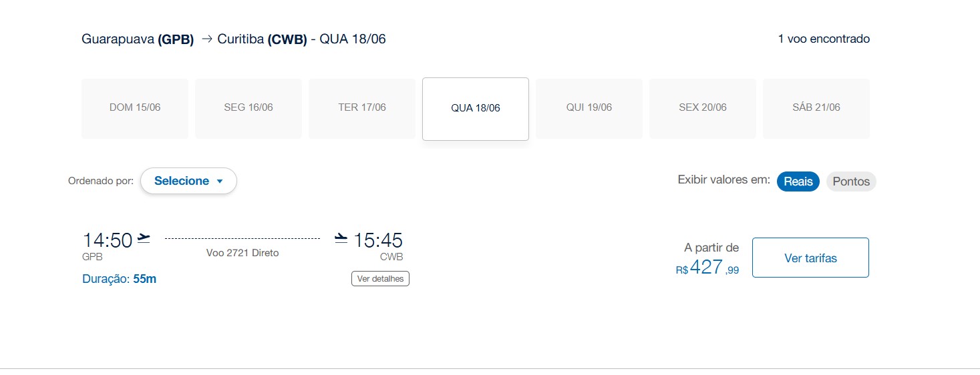Click the landing airplane icon
Viewport: 980px width, 375px height.
[341, 238]
